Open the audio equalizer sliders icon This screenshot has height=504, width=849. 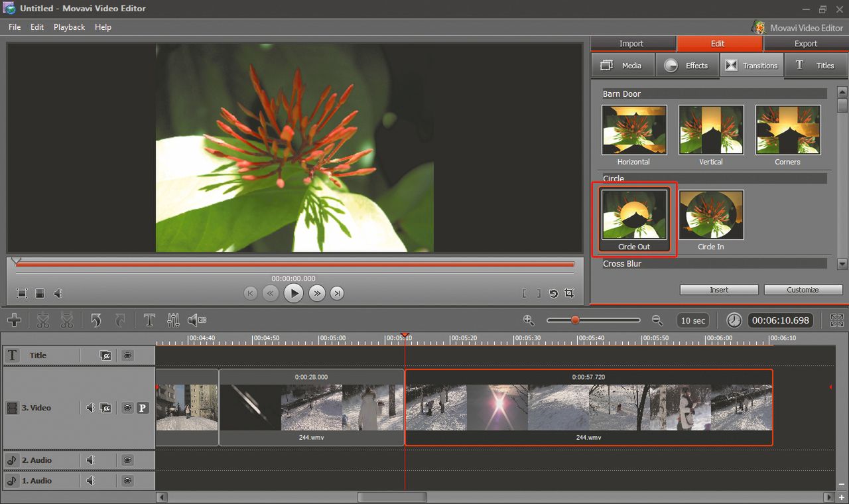173,320
